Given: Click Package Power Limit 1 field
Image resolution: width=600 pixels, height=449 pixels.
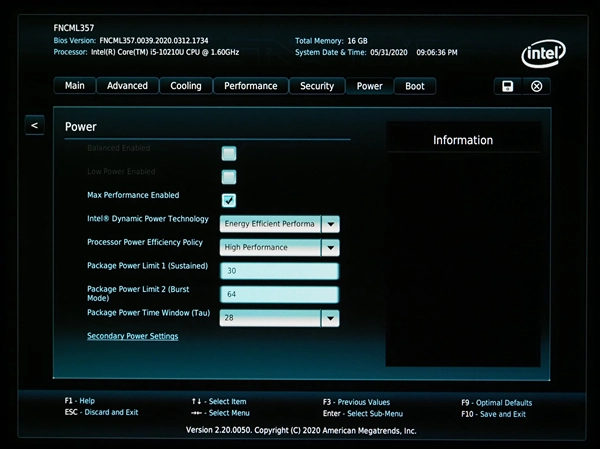Looking at the screenshot, I should tap(279, 271).
